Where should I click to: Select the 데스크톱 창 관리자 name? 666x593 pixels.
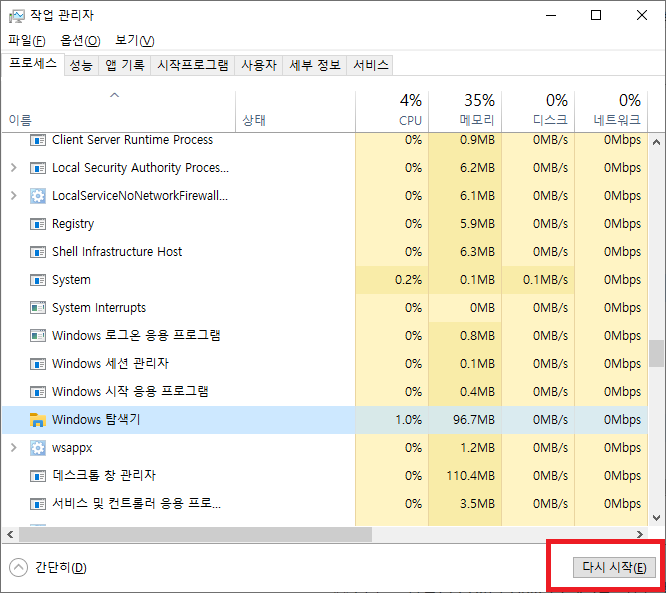tap(104, 475)
